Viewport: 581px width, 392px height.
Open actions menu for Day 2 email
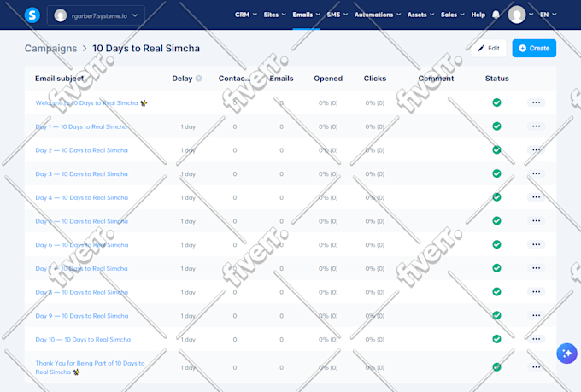pos(536,150)
